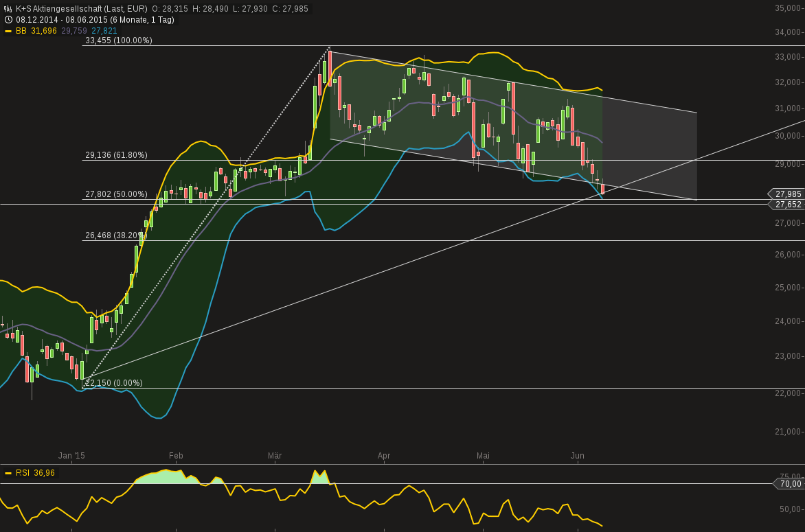Viewport: 805px width, 532px height.
Task: Click the 34,000 price axis label
Action: pyautogui.click(x=787, y=32)
